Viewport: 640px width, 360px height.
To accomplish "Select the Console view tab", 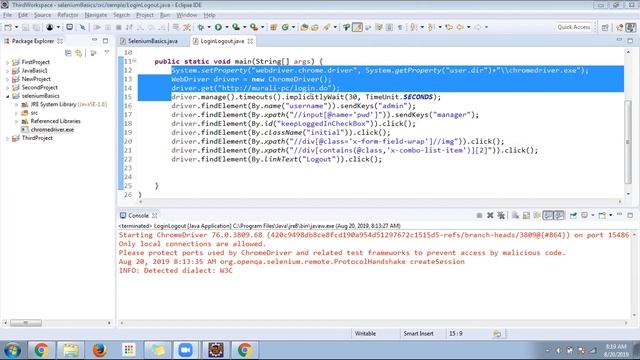I will (138, 216).
